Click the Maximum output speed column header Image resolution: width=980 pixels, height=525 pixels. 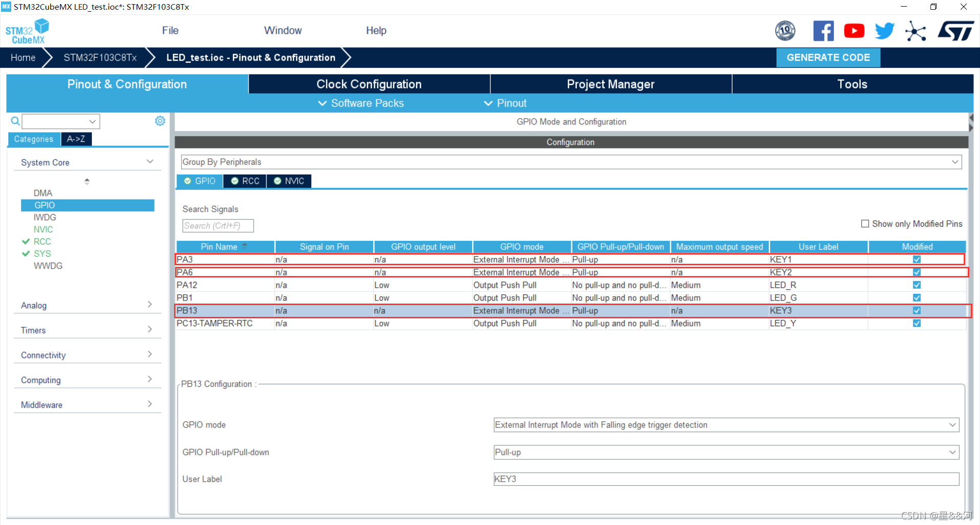[720, 246]
